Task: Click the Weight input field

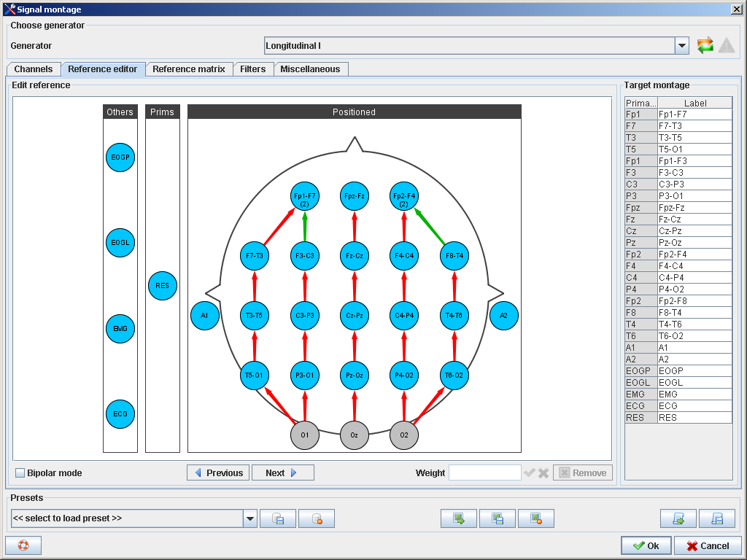Action: point(484,472)
